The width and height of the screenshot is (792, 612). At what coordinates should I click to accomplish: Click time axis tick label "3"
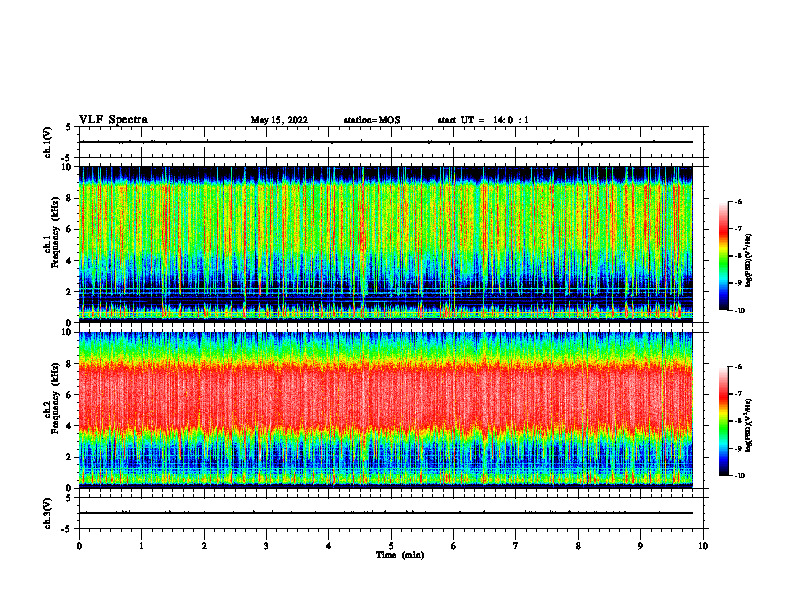[266, 546]
